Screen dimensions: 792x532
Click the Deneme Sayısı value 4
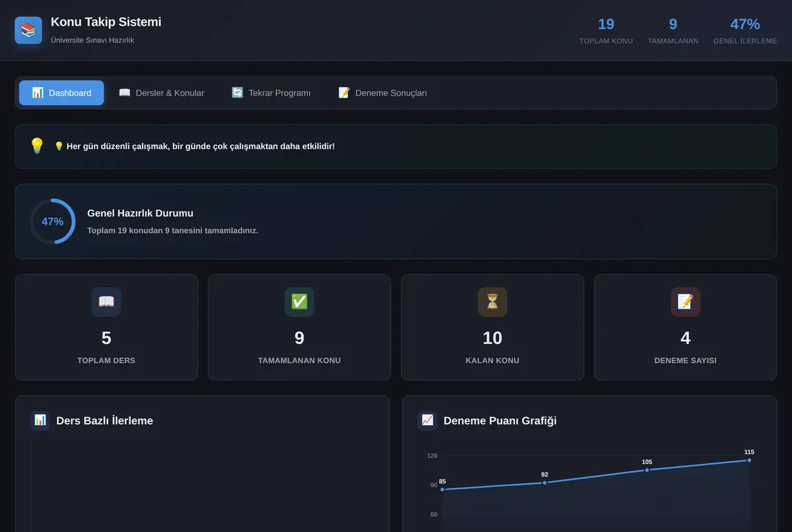[685, 338]
